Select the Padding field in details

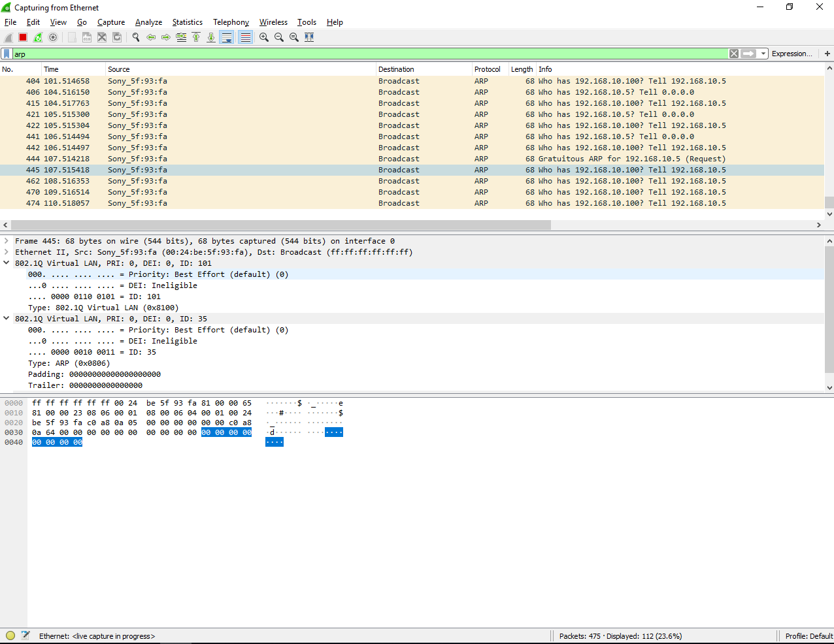(94, 374)
